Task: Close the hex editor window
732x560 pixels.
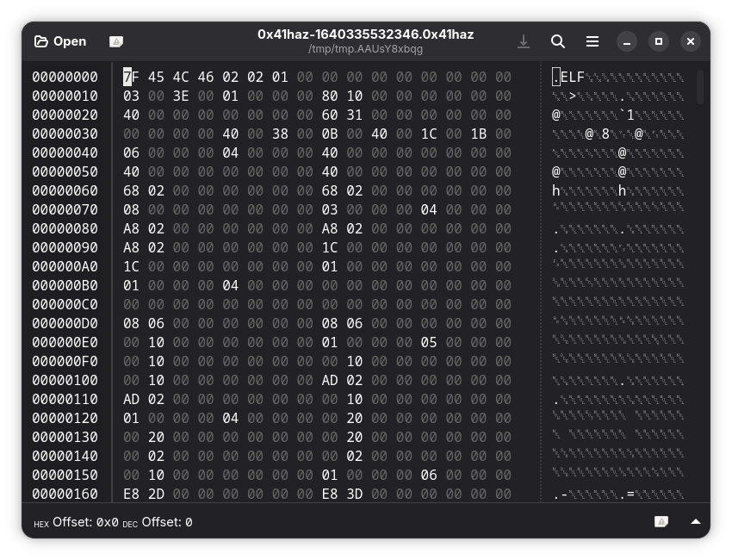Action: click(x=691, y=41)
